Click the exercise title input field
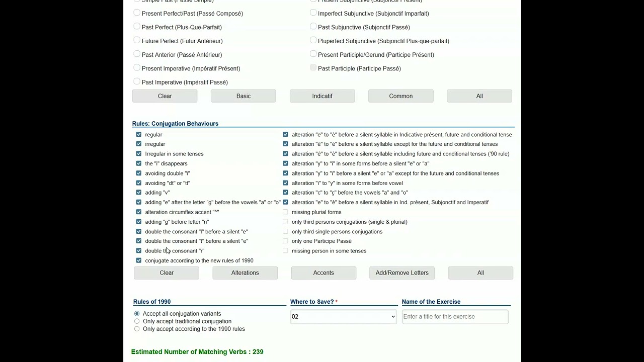Image resolution: width=644 pixels, height=362 pixels. 455,317
